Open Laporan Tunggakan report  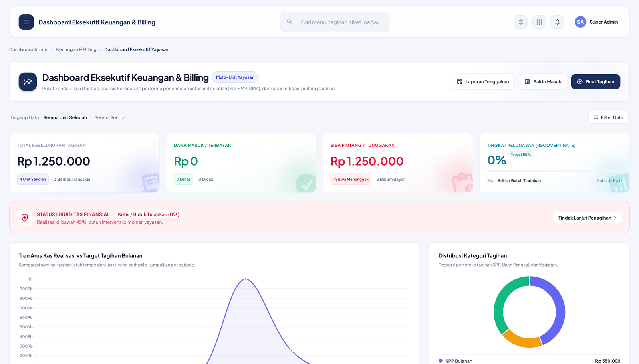[483, 82]
